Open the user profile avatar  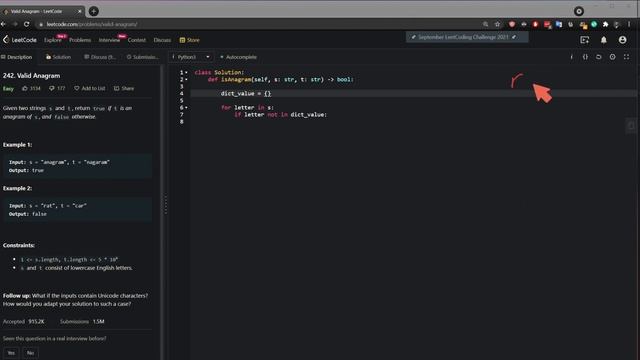(622, 40)
